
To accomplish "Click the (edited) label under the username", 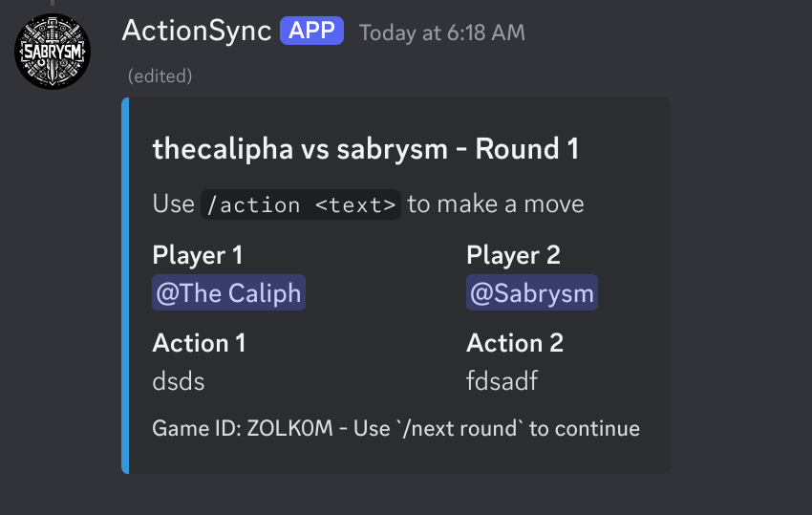I will pos(160,75).
